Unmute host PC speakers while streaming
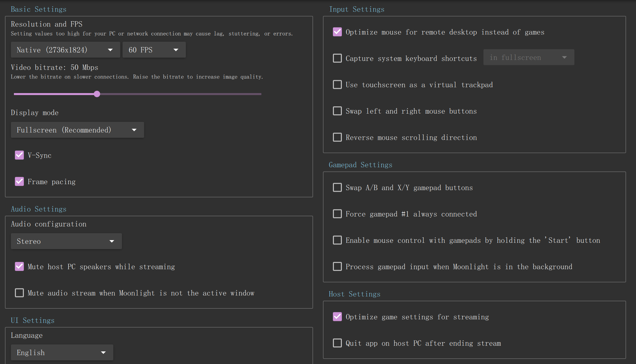This screenshot has width=636, height=364. coord(19,266)
